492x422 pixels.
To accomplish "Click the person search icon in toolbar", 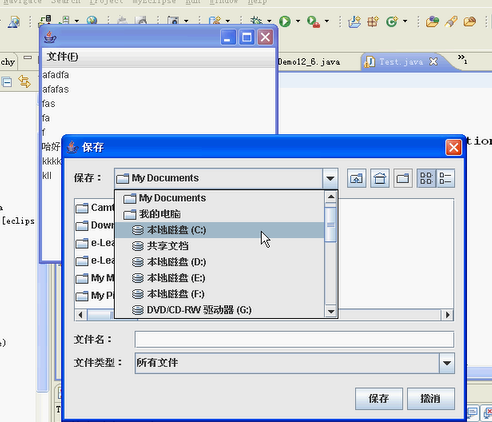I will point(14,22).
